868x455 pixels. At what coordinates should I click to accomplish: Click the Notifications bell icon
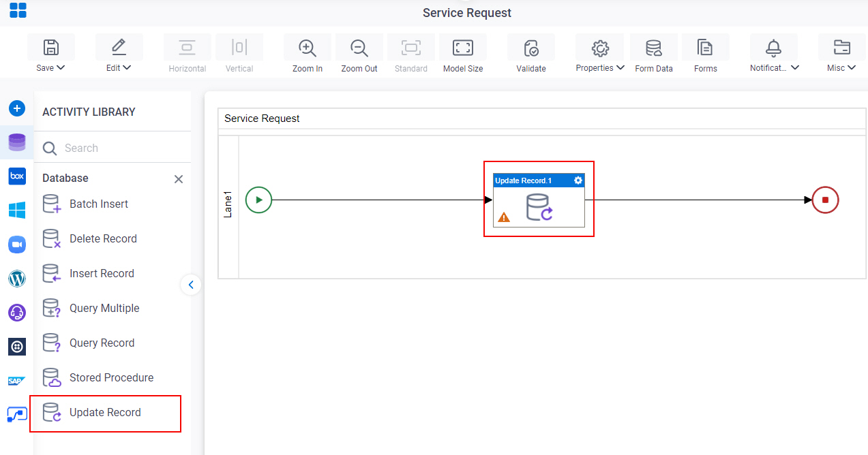[774, 47]
